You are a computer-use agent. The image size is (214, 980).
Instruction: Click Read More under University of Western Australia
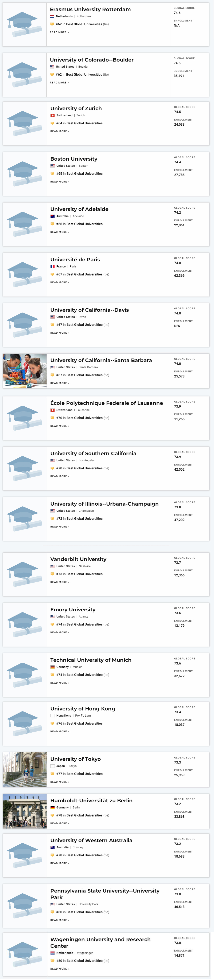click(60, 863)
